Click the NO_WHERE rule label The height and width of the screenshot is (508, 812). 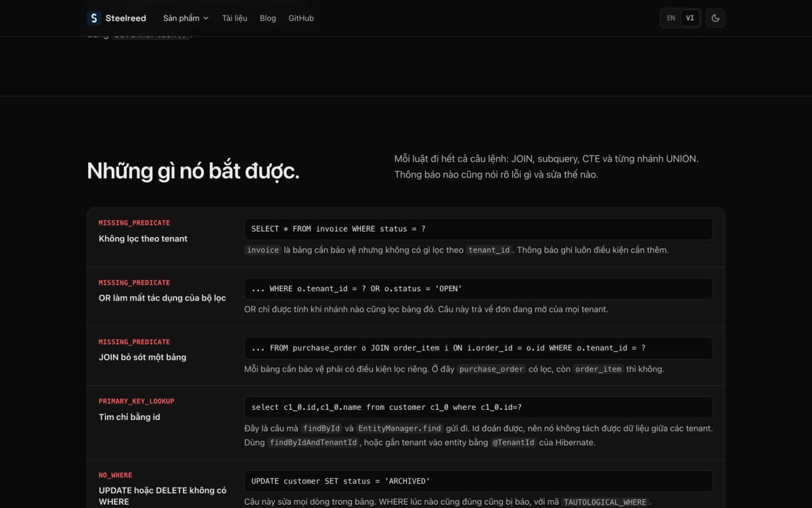(116, 475)
